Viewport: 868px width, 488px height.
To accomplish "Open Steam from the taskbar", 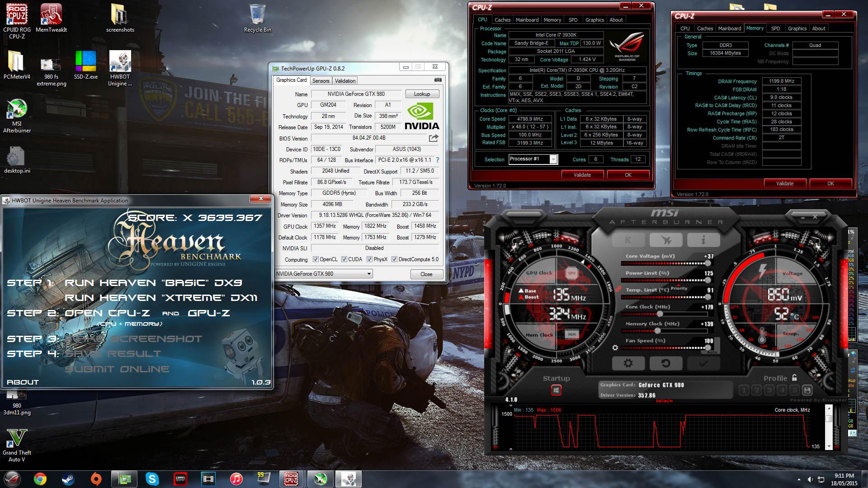I will tap(68, 479).
